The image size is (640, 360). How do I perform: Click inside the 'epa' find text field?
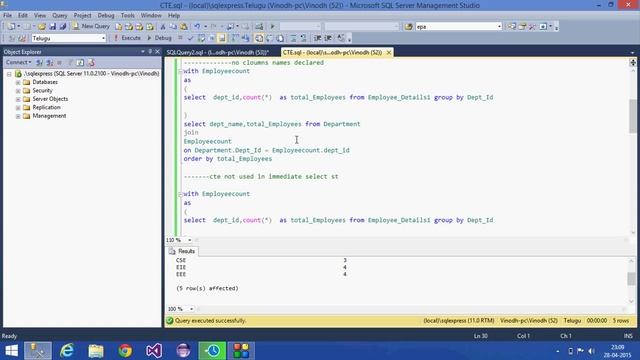[x=455, y=27]
